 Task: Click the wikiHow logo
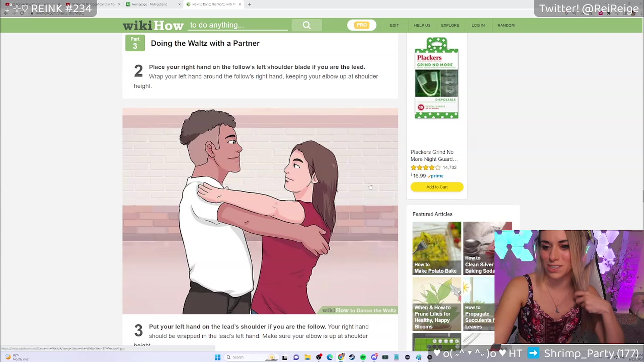tap(153, 25)
